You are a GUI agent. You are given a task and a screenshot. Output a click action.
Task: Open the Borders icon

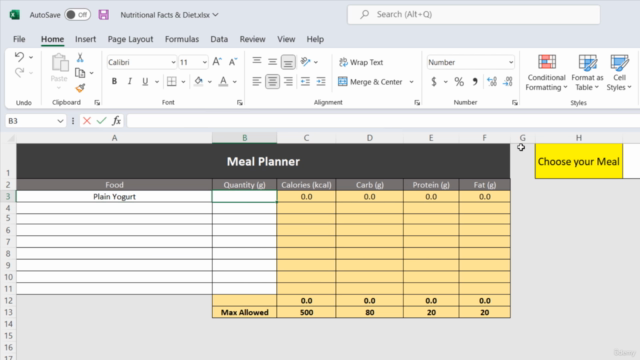tap(172, 82)
